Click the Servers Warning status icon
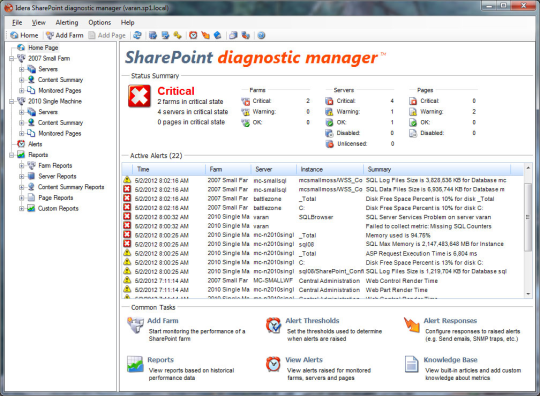540x396 pixels. (329, 112)
